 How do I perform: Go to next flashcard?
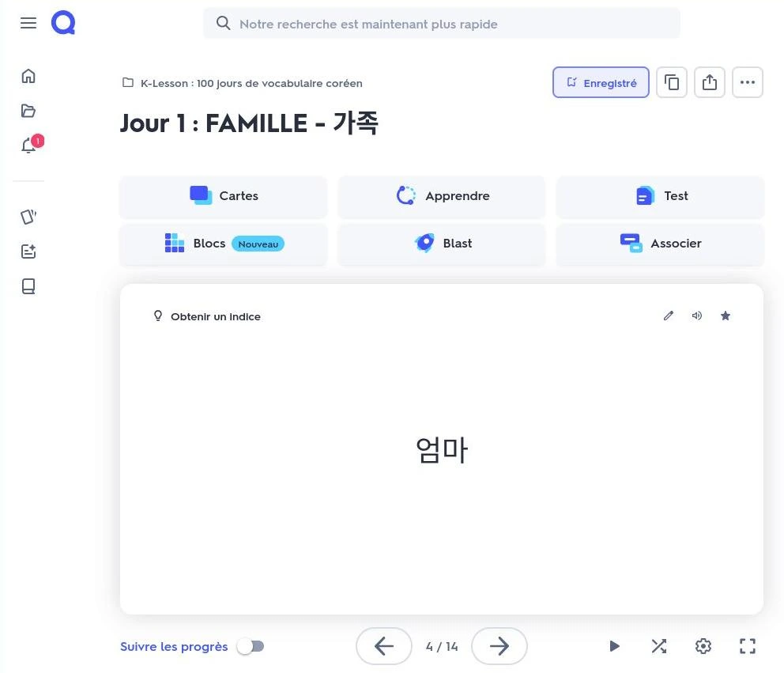499,646
